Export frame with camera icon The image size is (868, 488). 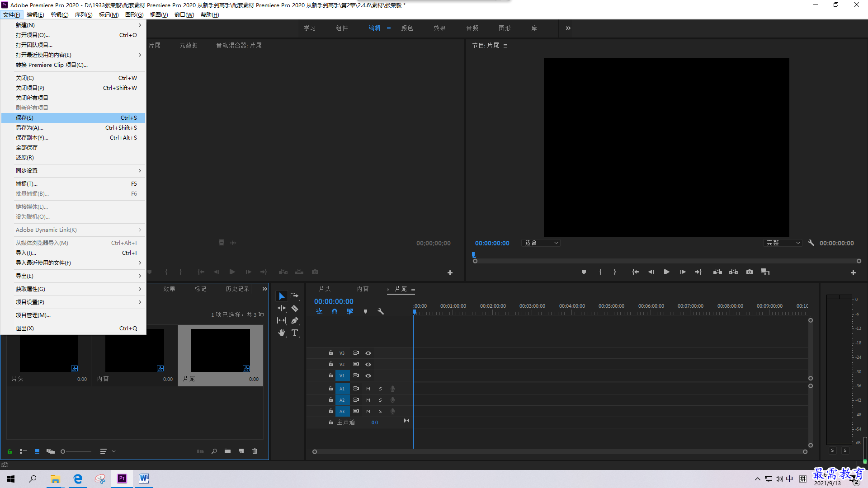[750, 272]
